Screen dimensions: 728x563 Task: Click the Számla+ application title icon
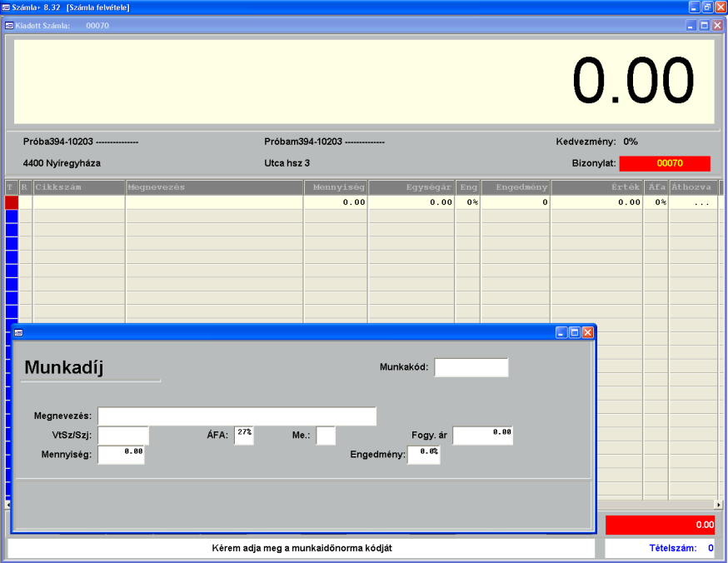[x=6, y=7]
